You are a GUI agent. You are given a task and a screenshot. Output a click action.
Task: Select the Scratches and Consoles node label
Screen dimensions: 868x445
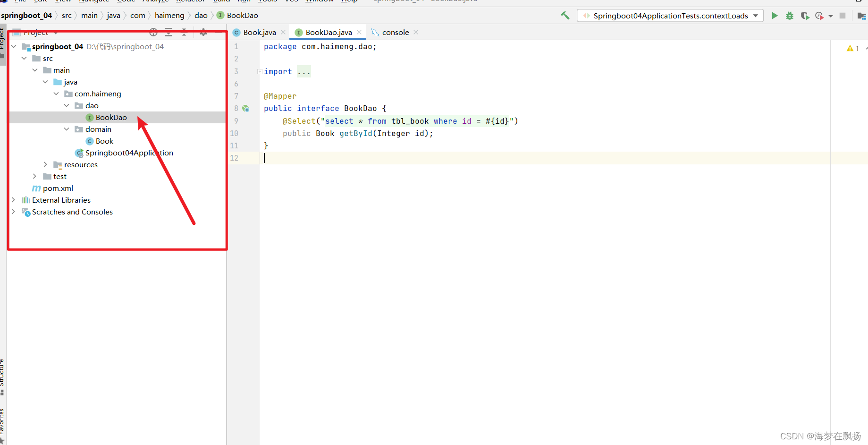(72, 212)
